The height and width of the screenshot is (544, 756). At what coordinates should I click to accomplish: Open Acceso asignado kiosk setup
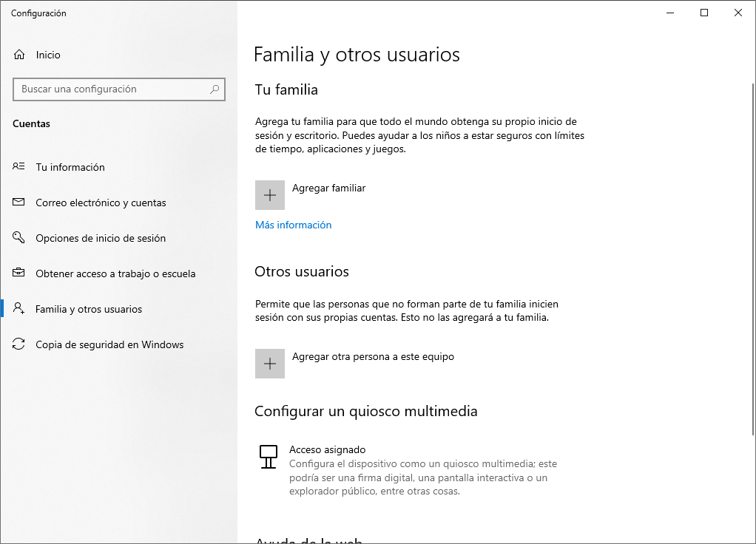tap(328, 449)
